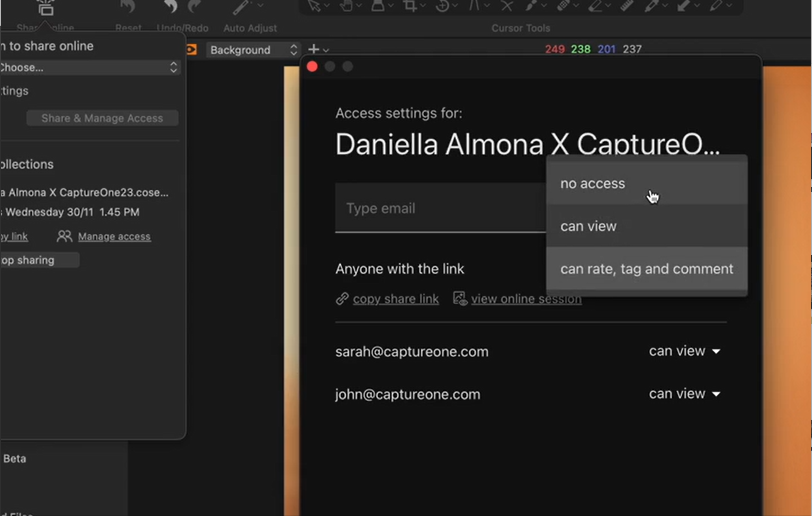Select the pointer Select cursor tool
The height and width of the screenshot is (516, 812).
(314, 6)
